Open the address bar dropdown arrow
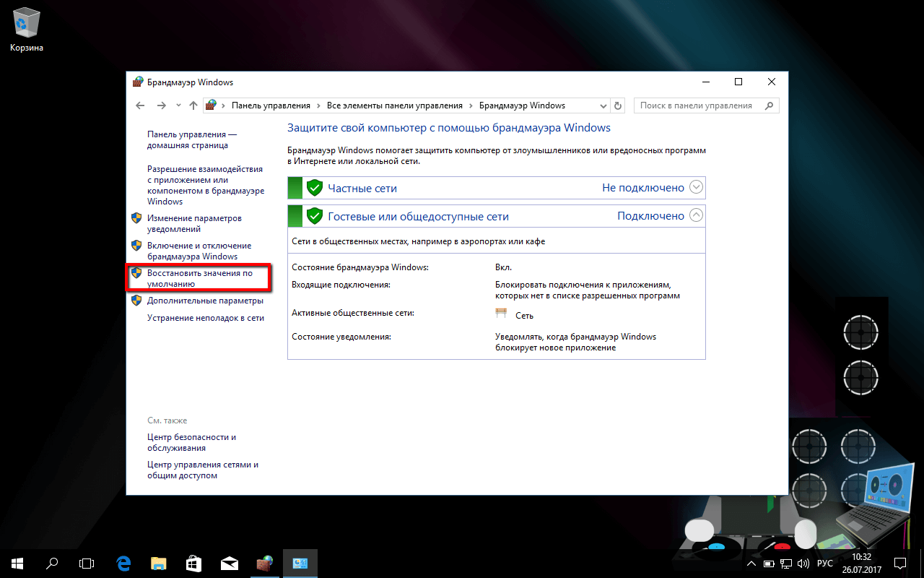924x578 pixels. 603,105
